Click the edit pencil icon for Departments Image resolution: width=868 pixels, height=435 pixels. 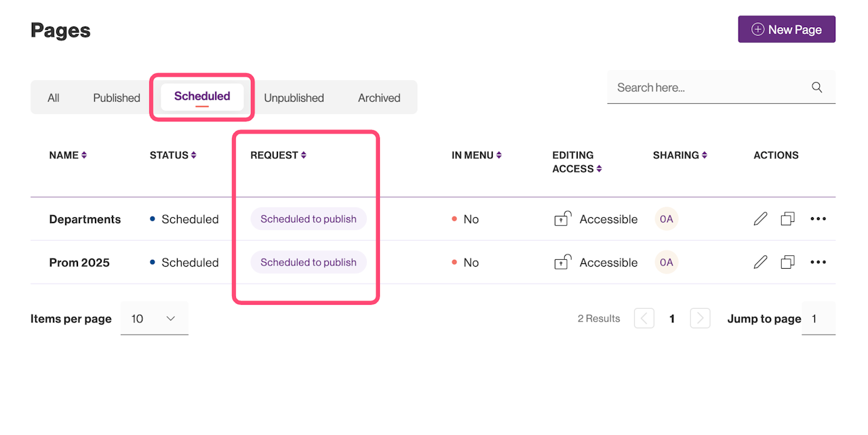click(x=760, y=219)
